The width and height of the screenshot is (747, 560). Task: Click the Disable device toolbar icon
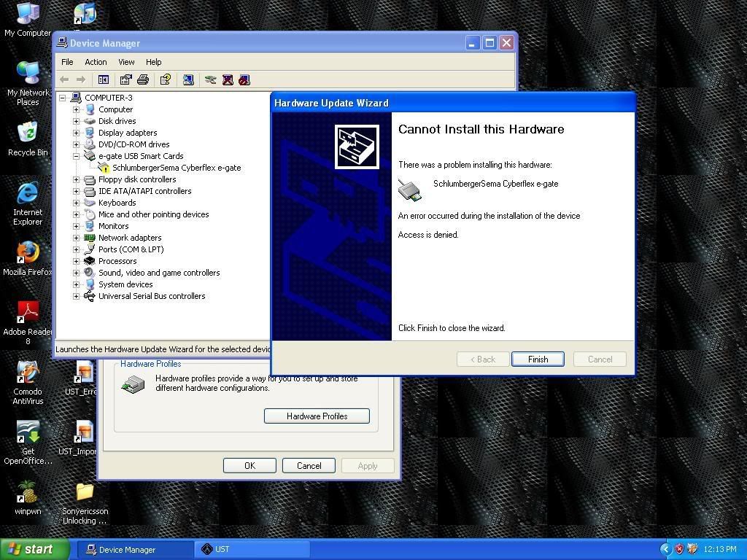tap(244, 79)
